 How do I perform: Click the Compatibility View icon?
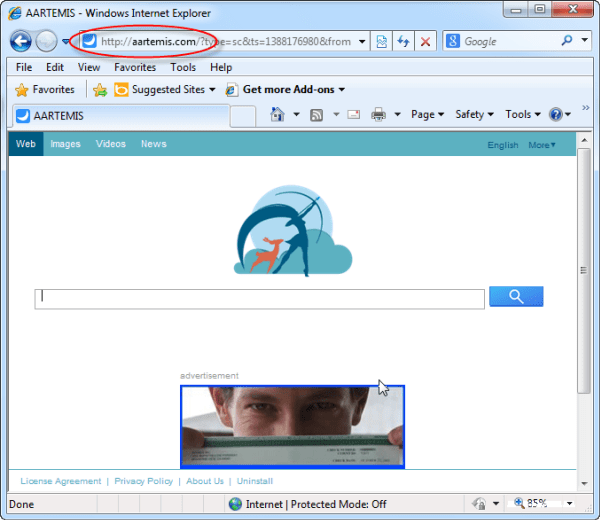pos(382,41)
